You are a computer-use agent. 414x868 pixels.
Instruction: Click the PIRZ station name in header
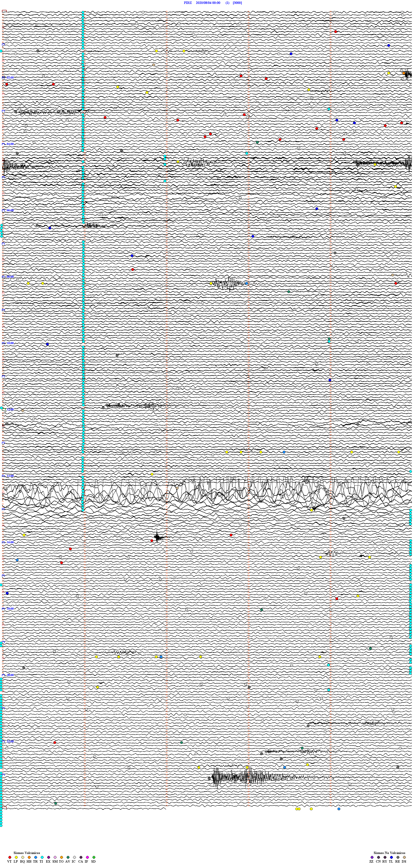(x=188, y=3)
